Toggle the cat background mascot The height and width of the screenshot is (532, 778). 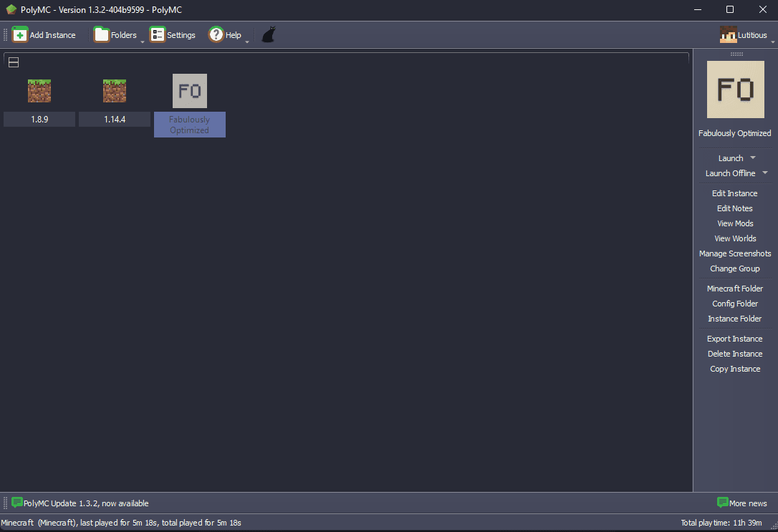[268, 33]
